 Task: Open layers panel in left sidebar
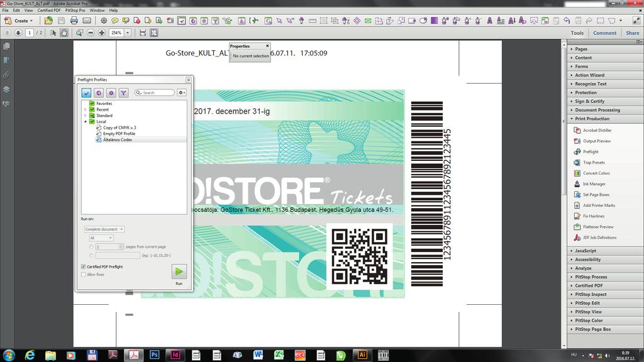(6, 89)
